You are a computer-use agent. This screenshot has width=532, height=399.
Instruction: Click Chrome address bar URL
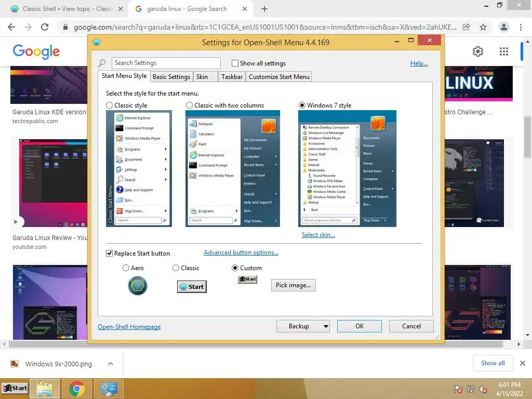pos(264,27)
